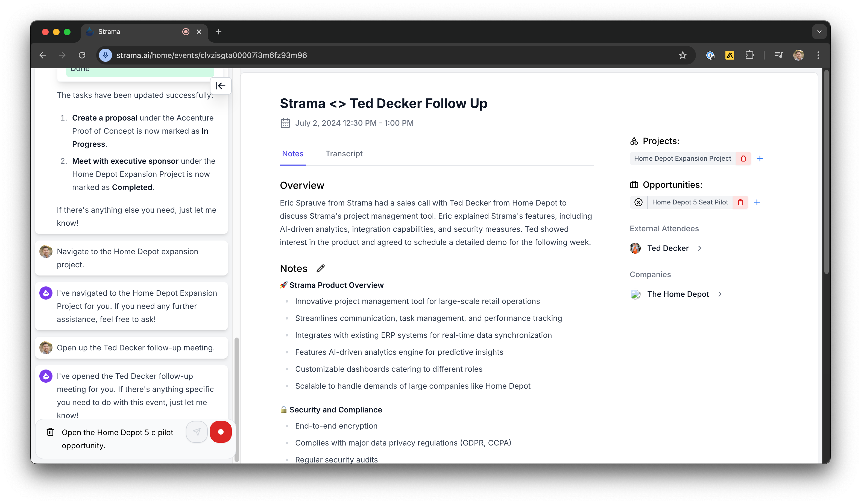Go back in browser history
Screen dimensions: 861x504
43,55
